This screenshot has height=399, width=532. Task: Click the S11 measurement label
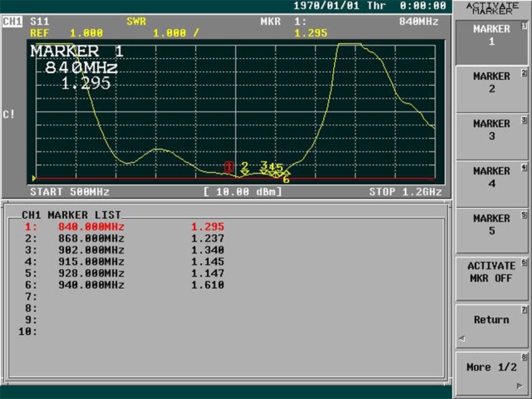point(40,22)
